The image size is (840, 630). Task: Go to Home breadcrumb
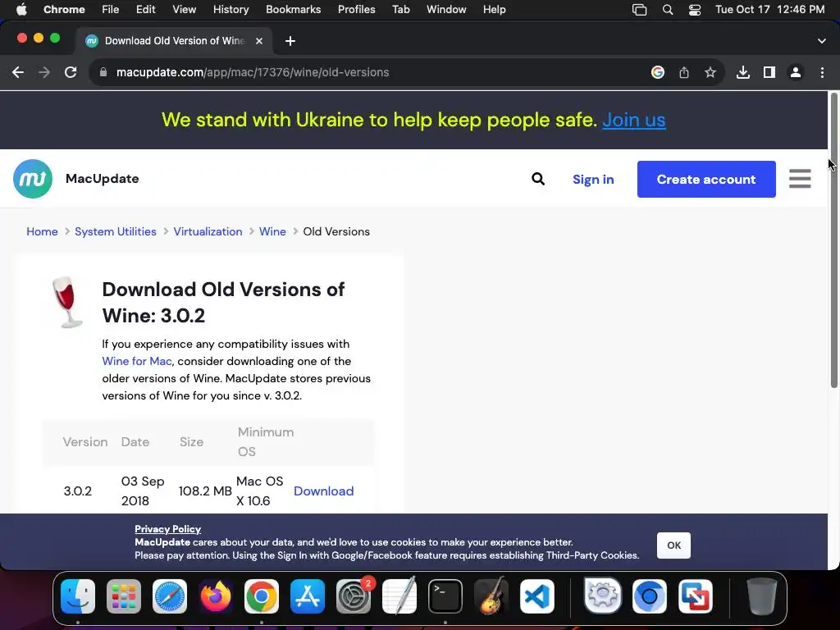coord(42,231)
